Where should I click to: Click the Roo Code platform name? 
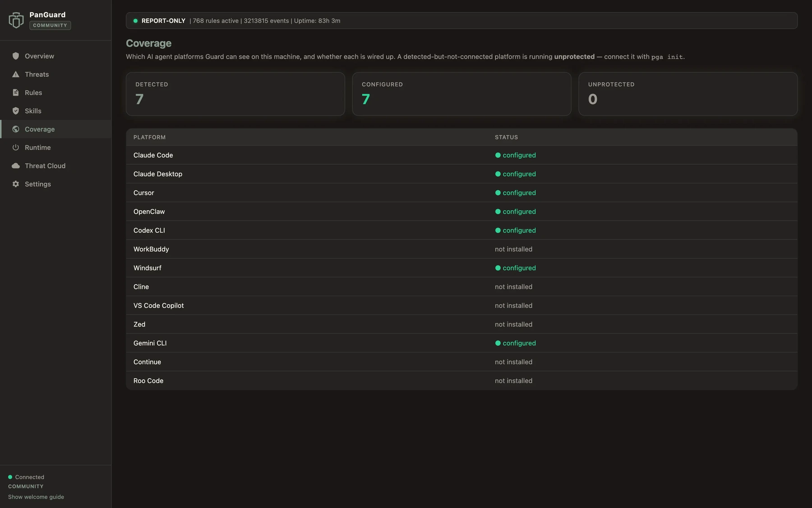[x=148, y=381]
